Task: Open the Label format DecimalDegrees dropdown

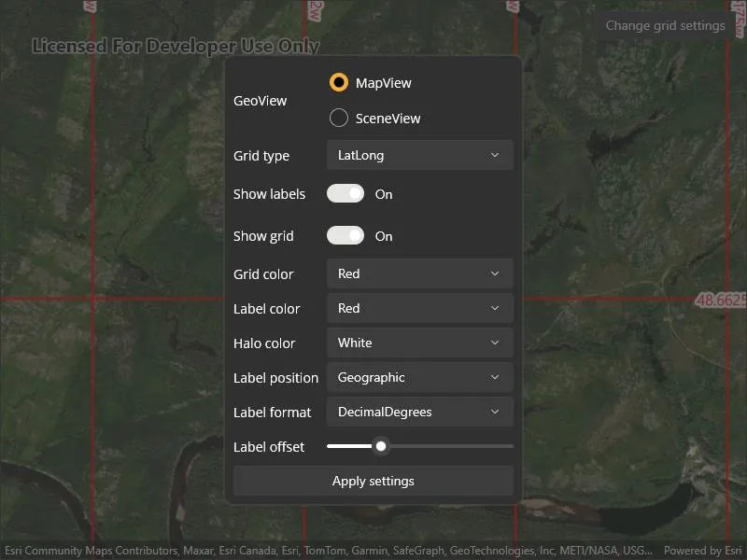Action: click(x=419, y=412)
